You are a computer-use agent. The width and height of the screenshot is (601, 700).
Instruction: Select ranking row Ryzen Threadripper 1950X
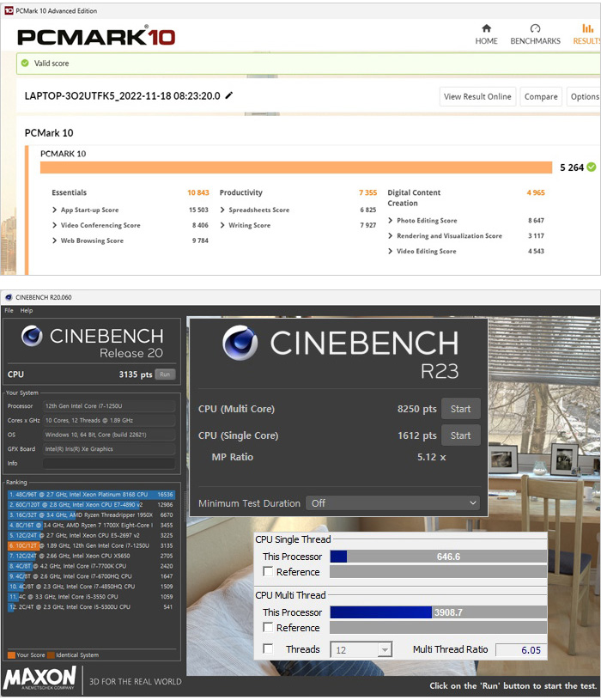coord(91,514)
